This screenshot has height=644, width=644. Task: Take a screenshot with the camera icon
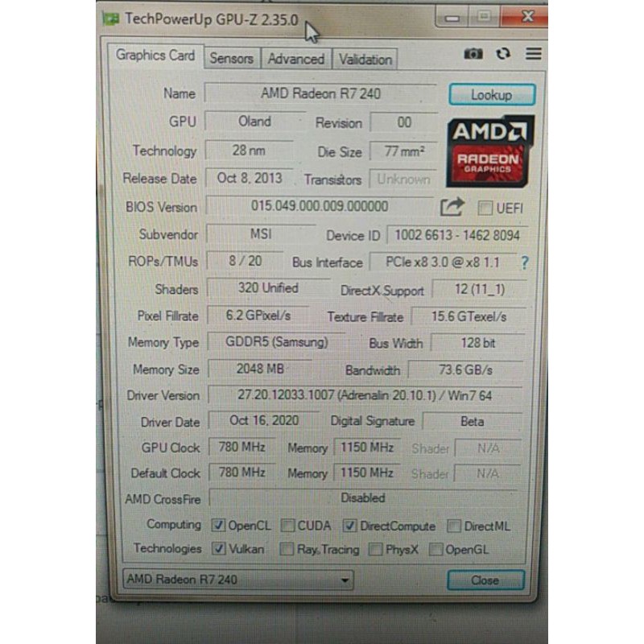(473, 54)
